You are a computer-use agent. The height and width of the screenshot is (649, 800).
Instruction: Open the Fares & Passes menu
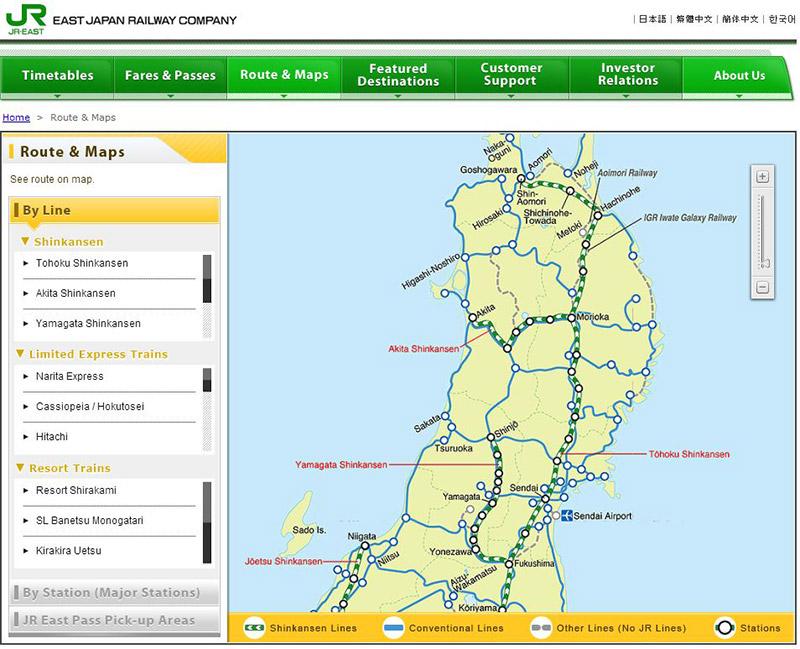pyautogui.click(x=170, y=76)
